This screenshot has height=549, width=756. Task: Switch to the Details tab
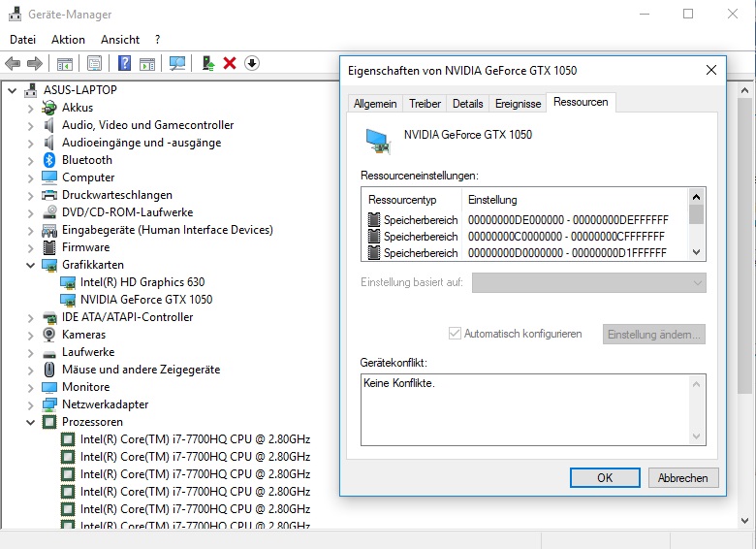pyautogui.click(x=468, y=104)
